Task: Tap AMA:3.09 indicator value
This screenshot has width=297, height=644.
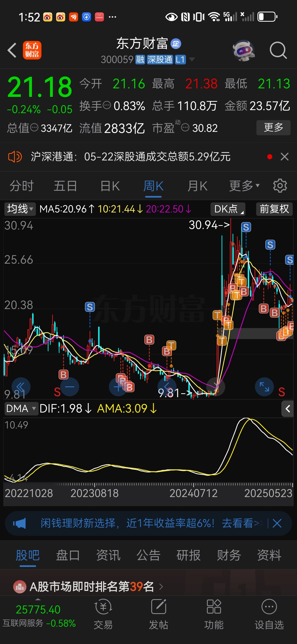Action: (x=127, y=408)
